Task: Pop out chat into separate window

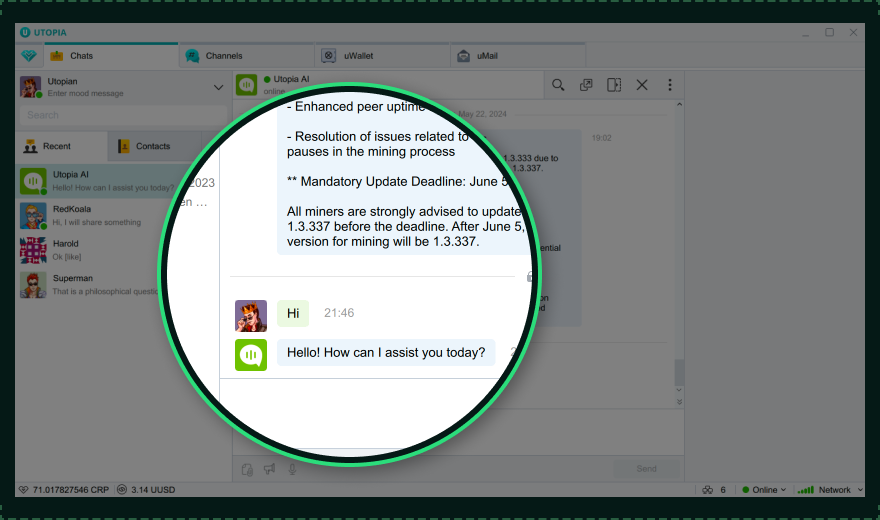Action: (x=586, y=85)
